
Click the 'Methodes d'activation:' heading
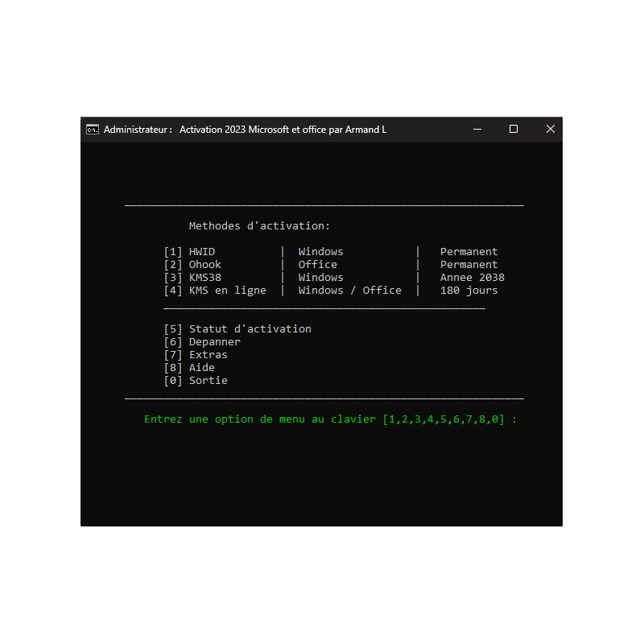click(x=259, y=226)
